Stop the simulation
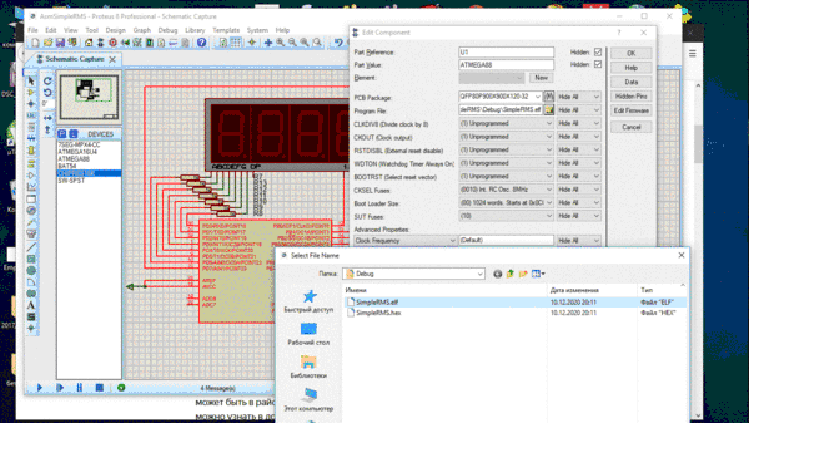The height and width of the screenshot is (460, 819). click(99, 388)
